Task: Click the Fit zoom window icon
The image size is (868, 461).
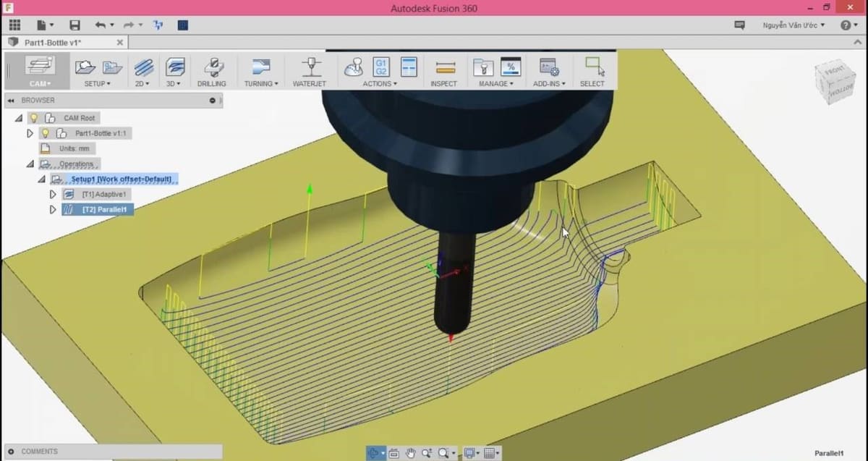Action: pos(443,453)
